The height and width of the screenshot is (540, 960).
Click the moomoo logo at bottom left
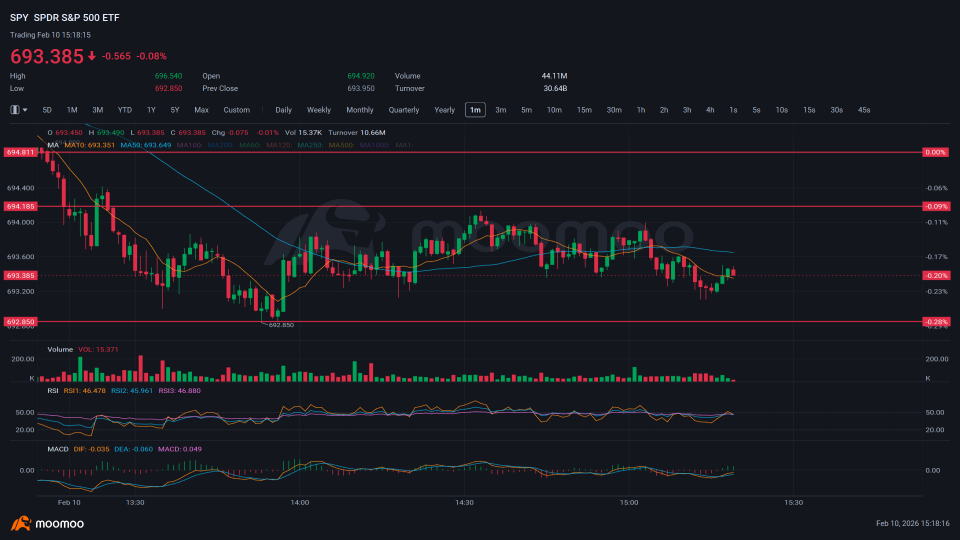[x=47, y=523]
